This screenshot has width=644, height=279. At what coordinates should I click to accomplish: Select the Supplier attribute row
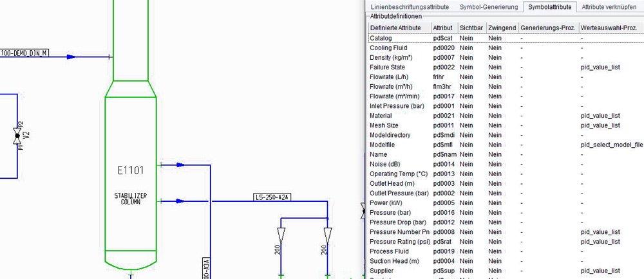tap(506, 271)
